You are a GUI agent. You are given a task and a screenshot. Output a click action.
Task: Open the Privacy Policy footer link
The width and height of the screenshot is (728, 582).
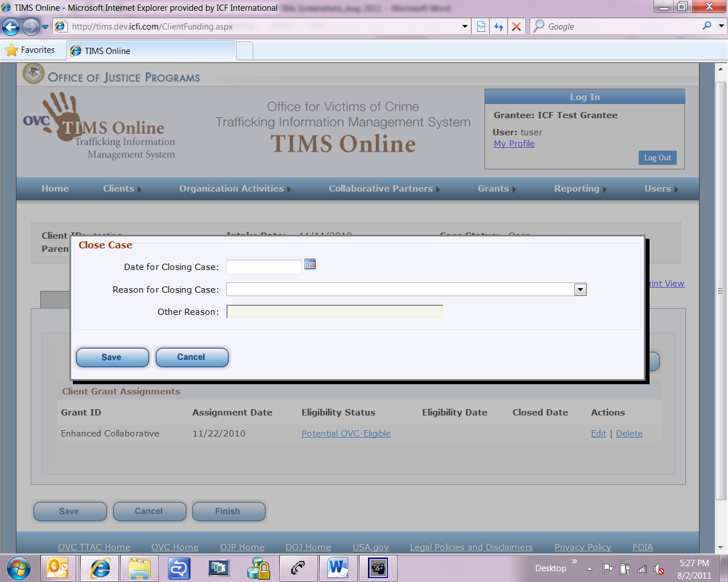pos(583,547)
